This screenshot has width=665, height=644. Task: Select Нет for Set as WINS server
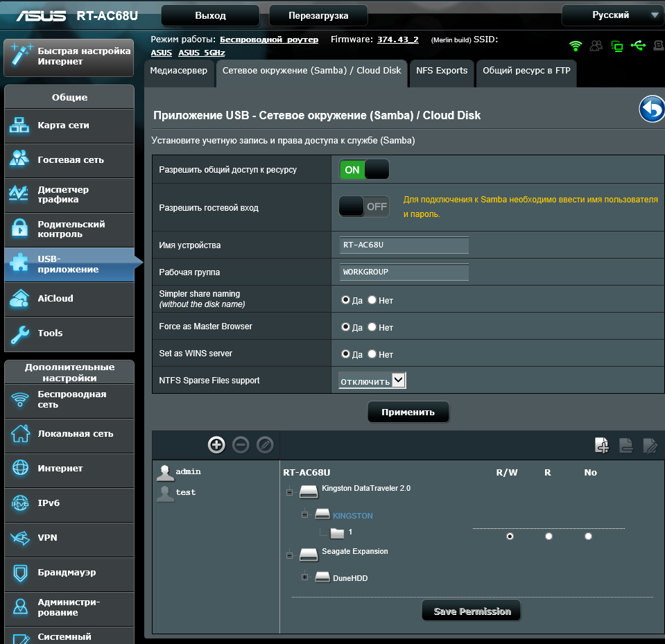(372, 354)
